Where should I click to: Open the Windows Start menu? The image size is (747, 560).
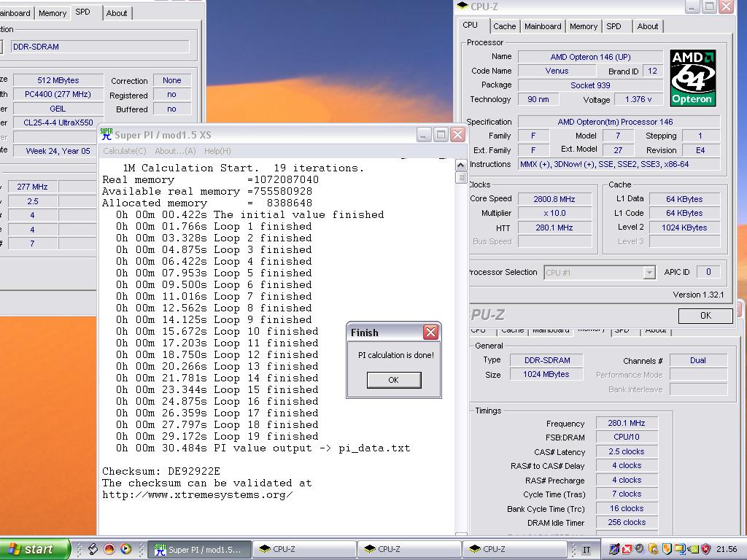pos(34,549)
